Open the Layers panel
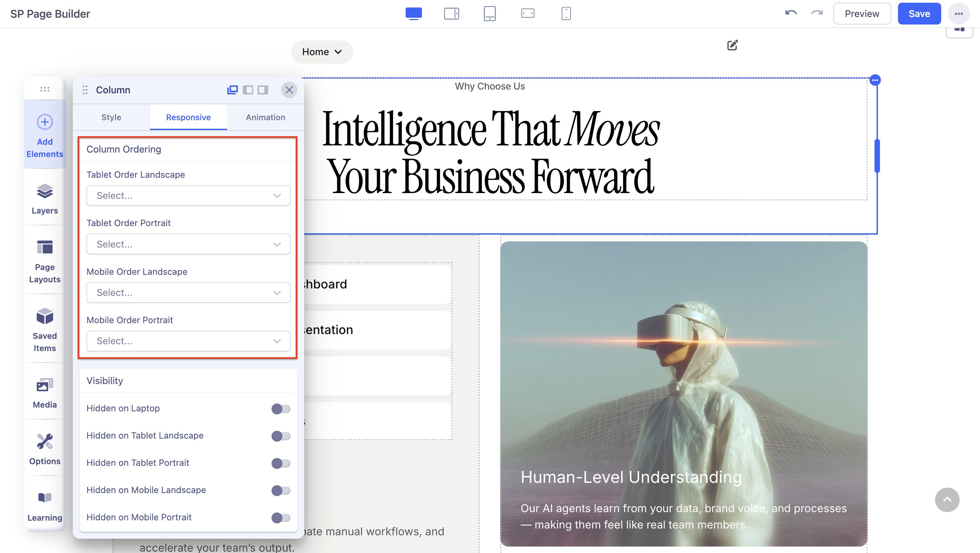Viewport: 980px width, 553px height. (45, 198)
